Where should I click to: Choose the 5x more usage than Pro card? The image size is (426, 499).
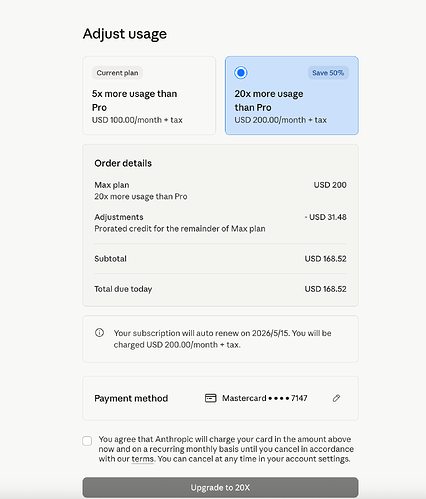coord(149,95)
